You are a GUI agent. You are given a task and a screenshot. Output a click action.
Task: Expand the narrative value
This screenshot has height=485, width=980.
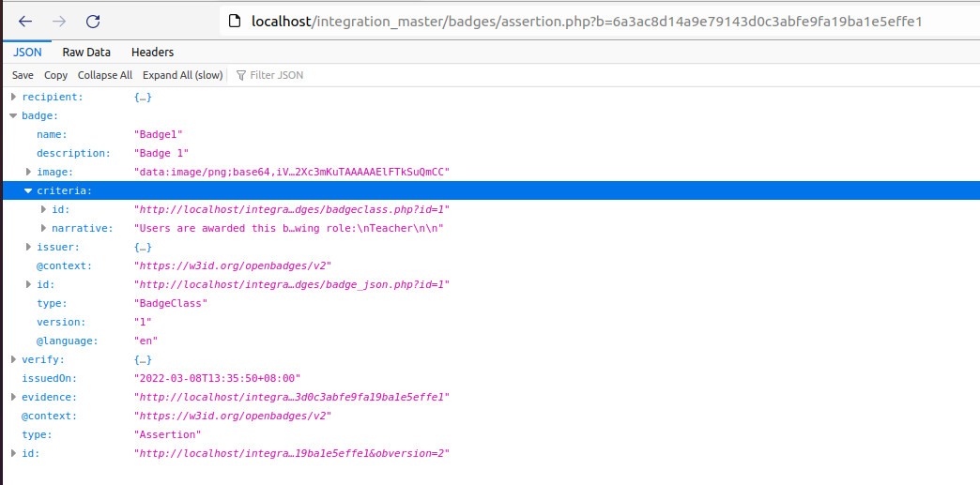44,228
